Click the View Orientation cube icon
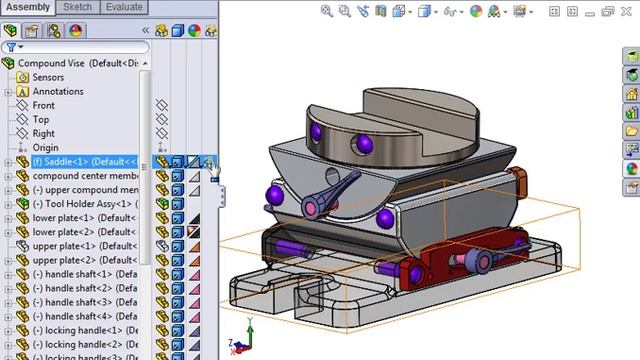The height and width of the screenshot is (360, 640). 398,11
